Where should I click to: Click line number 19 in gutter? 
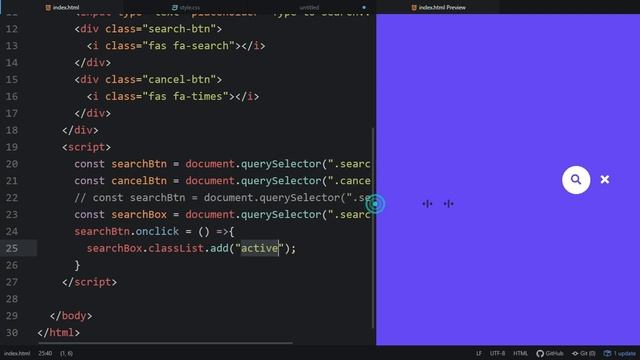pos(12,147)
